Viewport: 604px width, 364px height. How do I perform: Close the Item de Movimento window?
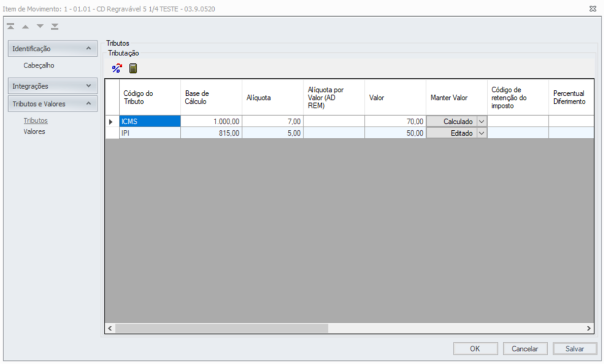593,9
